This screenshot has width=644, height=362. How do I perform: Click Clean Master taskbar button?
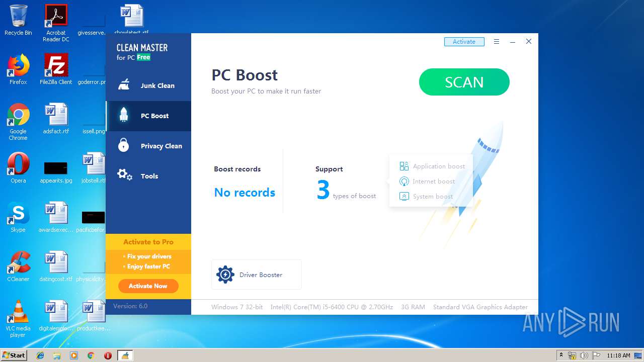(x=125, y=355)
